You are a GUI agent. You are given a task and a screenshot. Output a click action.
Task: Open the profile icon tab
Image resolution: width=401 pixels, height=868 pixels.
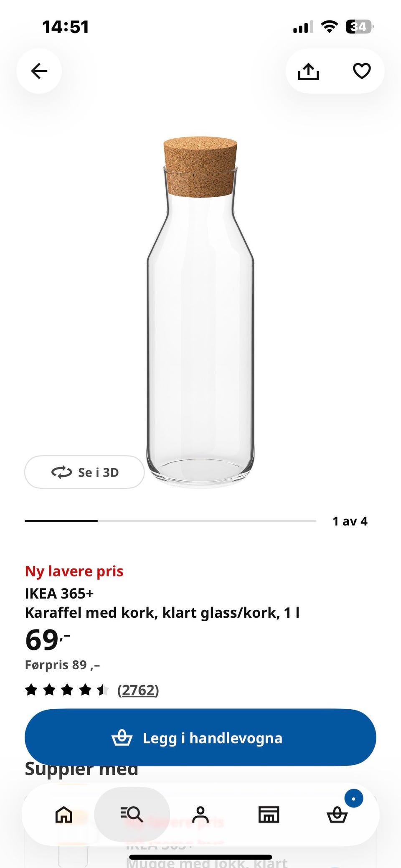point(200,814)
